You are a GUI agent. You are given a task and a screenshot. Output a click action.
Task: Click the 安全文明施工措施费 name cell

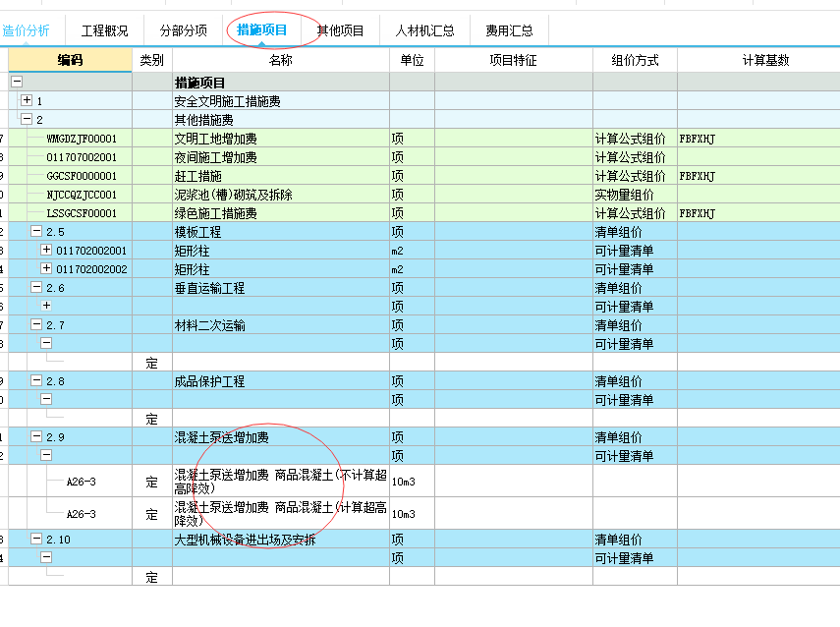(281, 101)
